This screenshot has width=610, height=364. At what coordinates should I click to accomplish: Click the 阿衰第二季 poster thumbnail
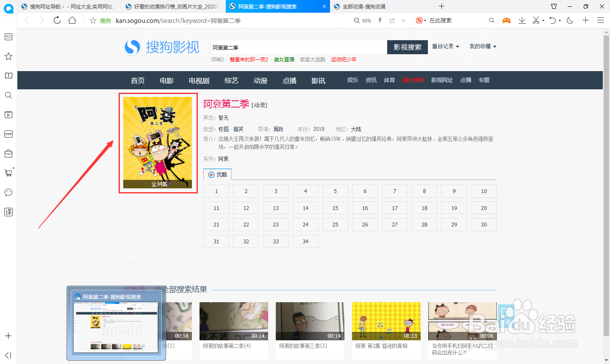click(158, 143)
